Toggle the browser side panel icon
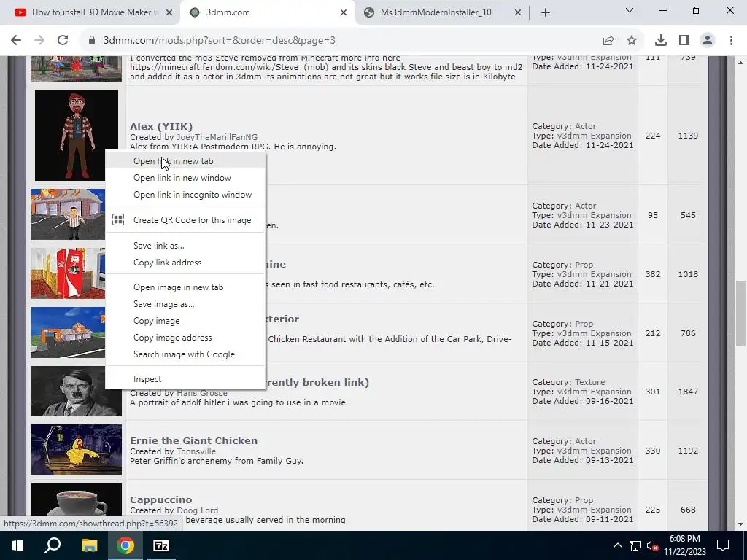The width and height of the screenshot is (747, 560). coord(684,41)
